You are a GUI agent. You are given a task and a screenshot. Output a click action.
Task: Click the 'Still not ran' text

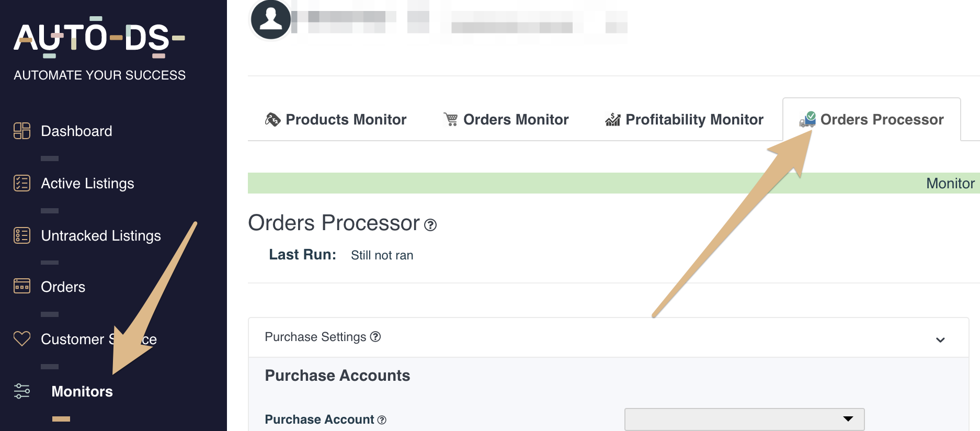tap(382, 255)
